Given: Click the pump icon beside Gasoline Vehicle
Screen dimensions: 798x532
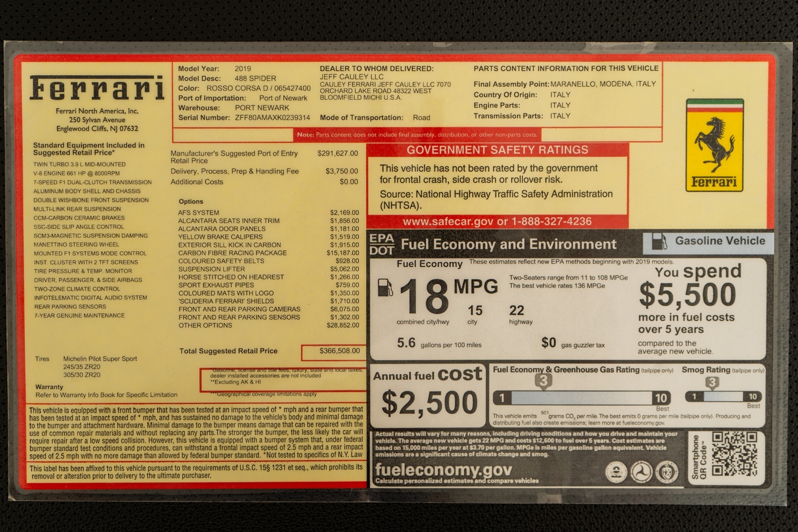Looking at the screenshot, I should pos(659,241).
